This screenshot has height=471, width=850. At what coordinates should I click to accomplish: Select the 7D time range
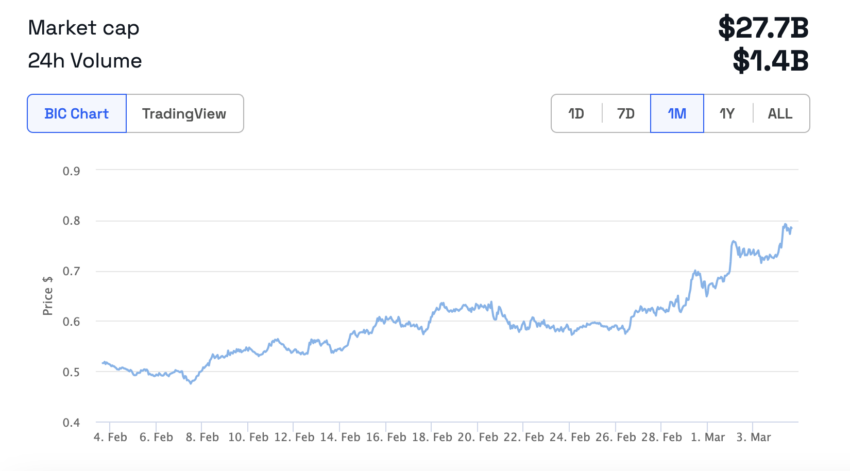[x=626, y=113]
